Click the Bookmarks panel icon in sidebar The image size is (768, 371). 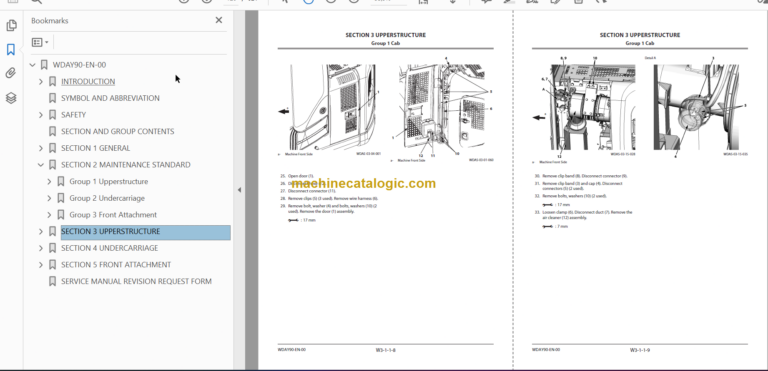click(x=11, y=49)
